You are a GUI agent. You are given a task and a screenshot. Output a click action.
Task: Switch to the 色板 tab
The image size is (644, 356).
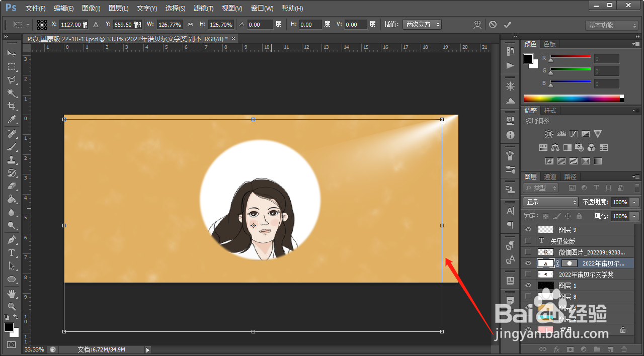[x=550, y=44]
